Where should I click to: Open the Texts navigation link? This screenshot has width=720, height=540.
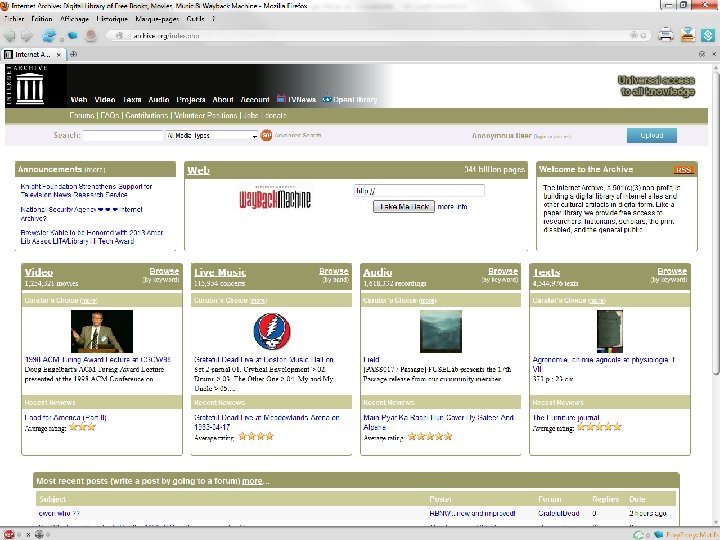(132, 100)
